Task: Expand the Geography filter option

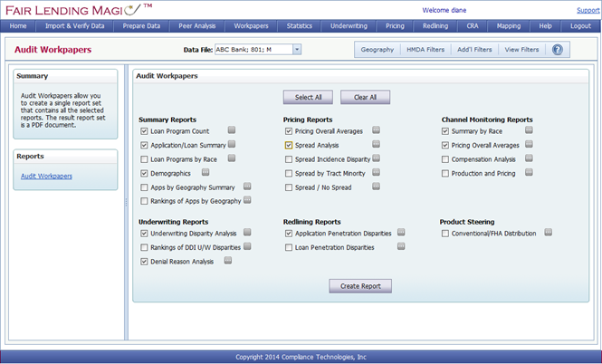Action: [x=377, y=50]
